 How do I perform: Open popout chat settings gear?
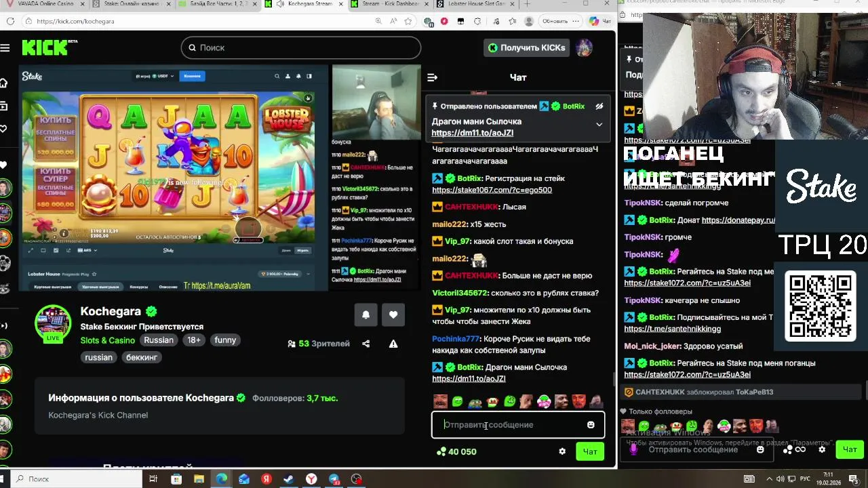coord(822,449)
